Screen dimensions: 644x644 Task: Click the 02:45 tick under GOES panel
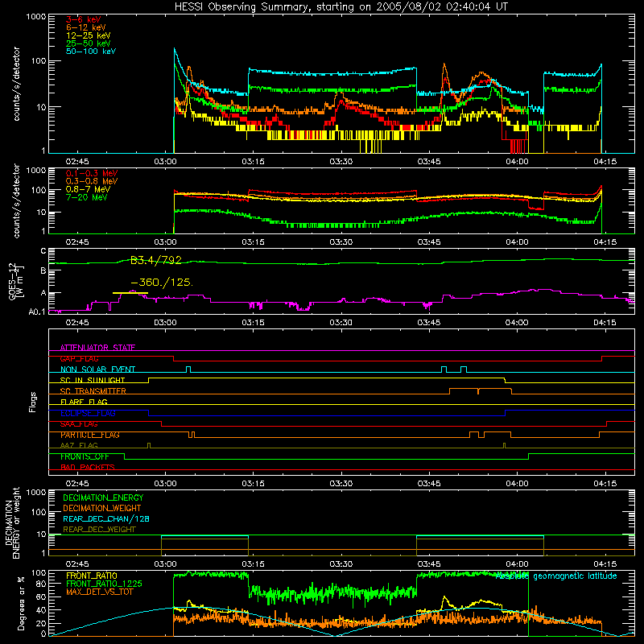(77, 323)
